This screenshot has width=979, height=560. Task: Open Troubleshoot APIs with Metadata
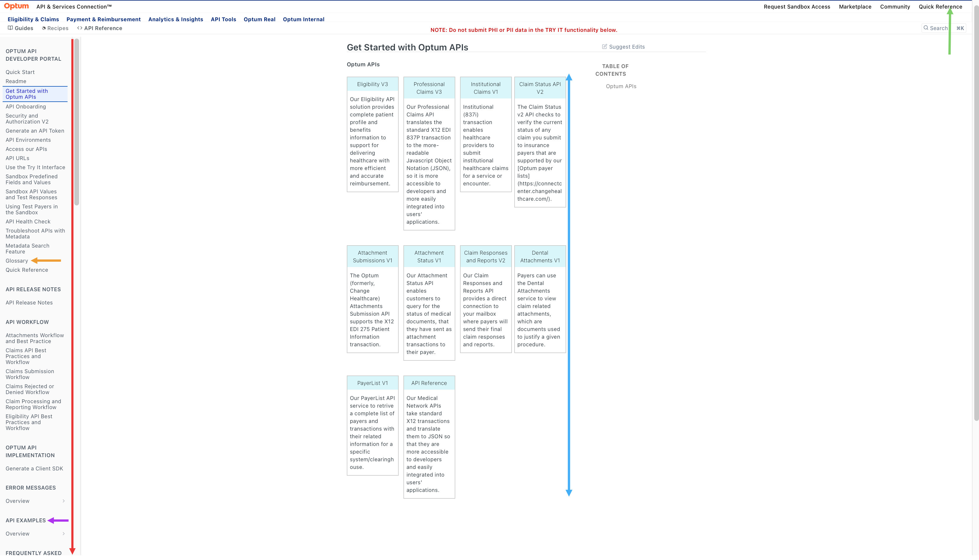[x=35, y=233]
